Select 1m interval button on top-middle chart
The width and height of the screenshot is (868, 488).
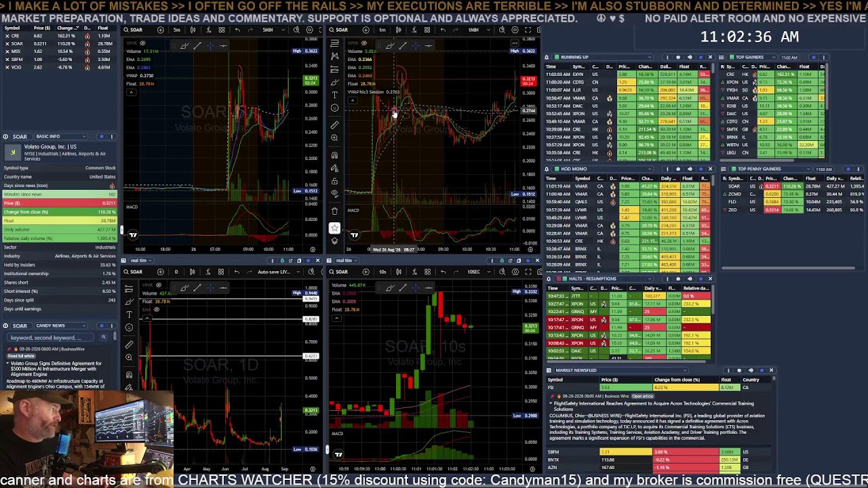coord(382,30)
